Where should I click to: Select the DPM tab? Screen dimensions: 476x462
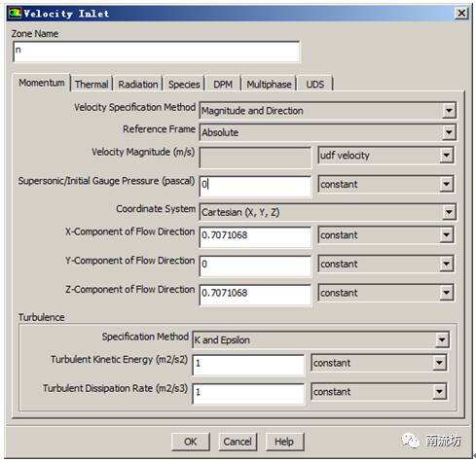(x=223, y=85)
